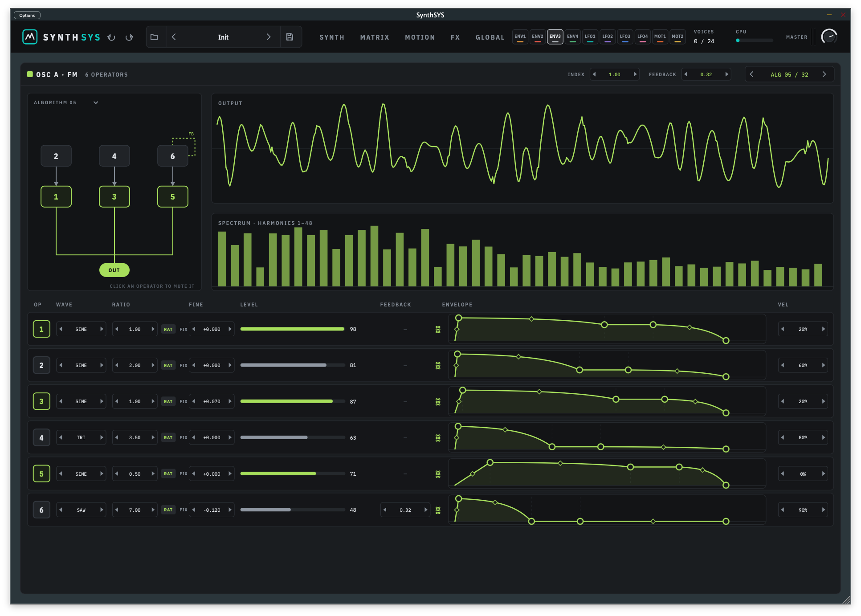Open envelope grid icon for operator 4

tap(438, 438)
